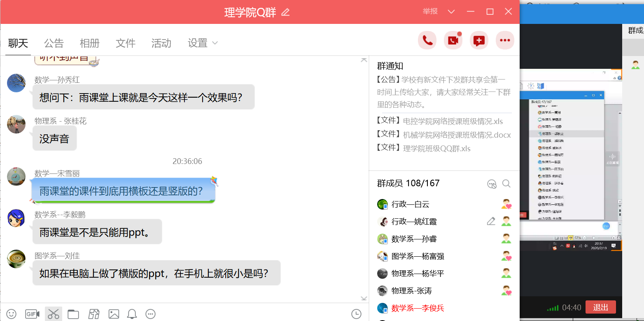Screen dimensions: 644x321
Task: Search group members with magnifier icon
Action: pos(506,184)
